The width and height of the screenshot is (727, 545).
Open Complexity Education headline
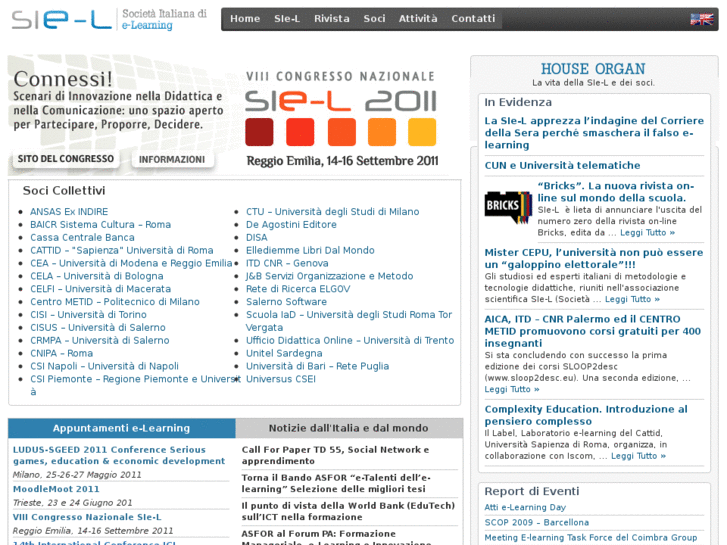coord(586,415)
